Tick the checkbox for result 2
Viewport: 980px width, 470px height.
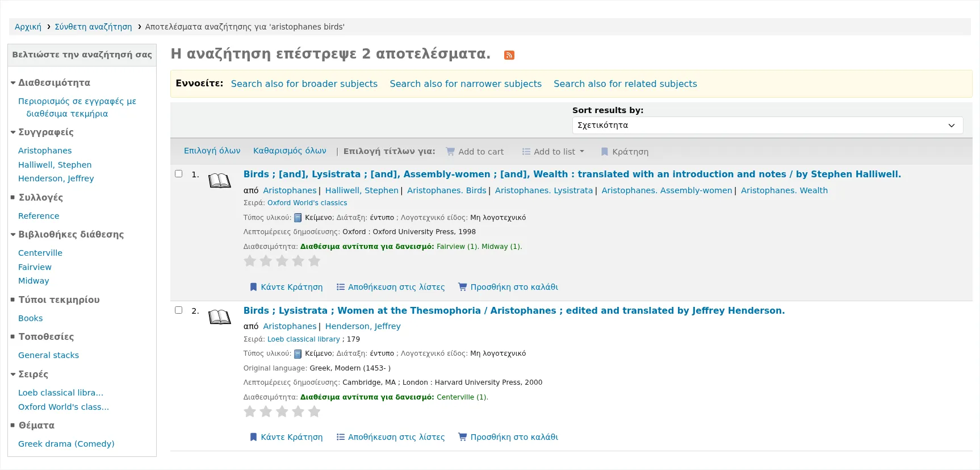click(x=178, y=310)
